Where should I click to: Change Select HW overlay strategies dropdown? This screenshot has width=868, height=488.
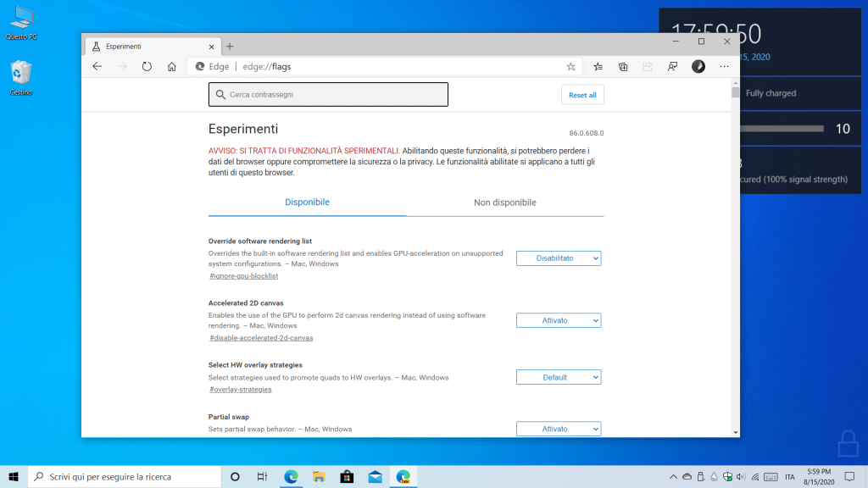click(x=558, y=377)
